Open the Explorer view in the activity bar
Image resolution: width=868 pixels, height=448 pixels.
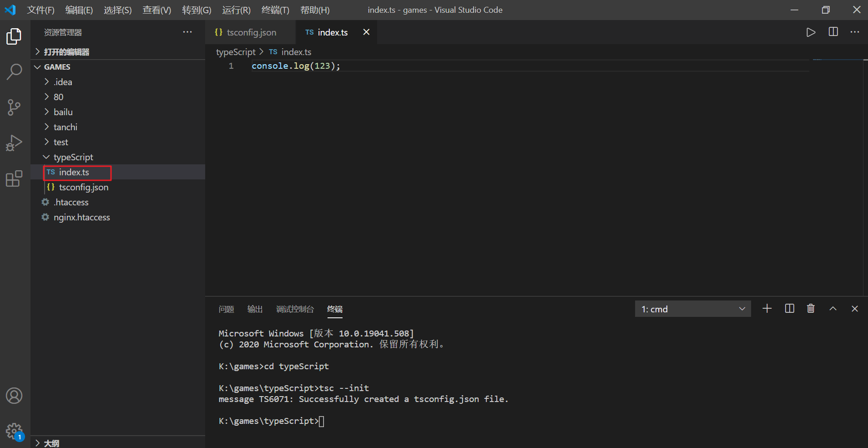click(x=14, y=36)
